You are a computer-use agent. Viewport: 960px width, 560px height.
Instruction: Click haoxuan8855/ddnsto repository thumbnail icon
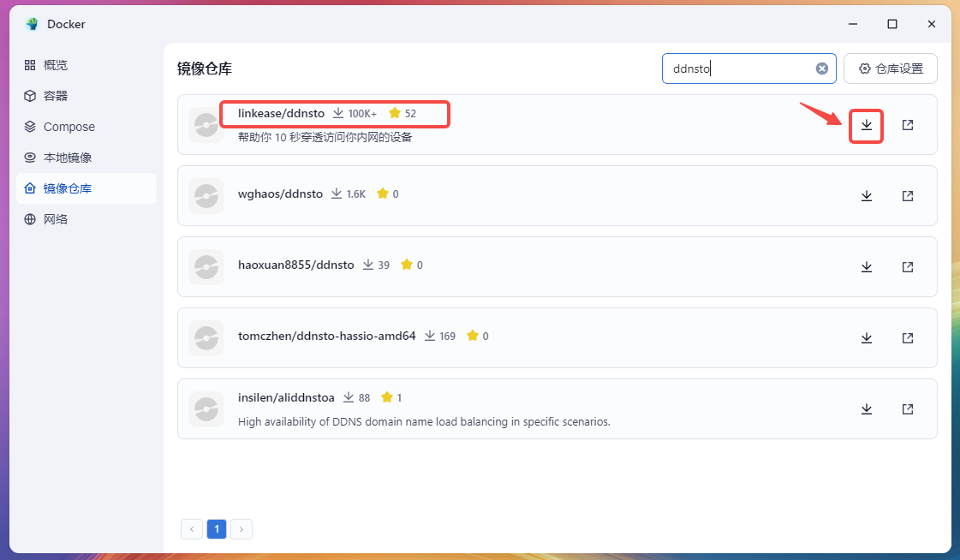point(206,267)
